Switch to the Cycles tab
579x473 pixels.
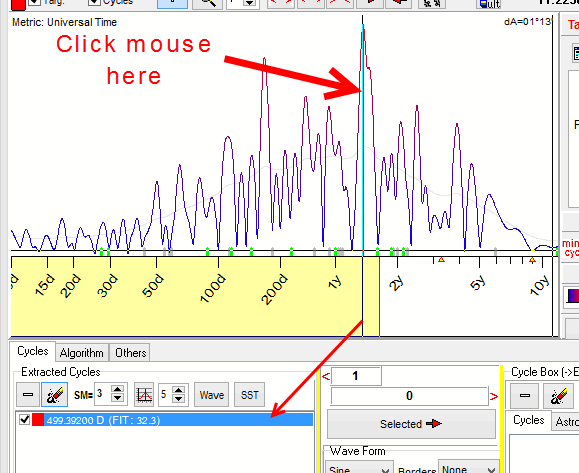[33, 351]
